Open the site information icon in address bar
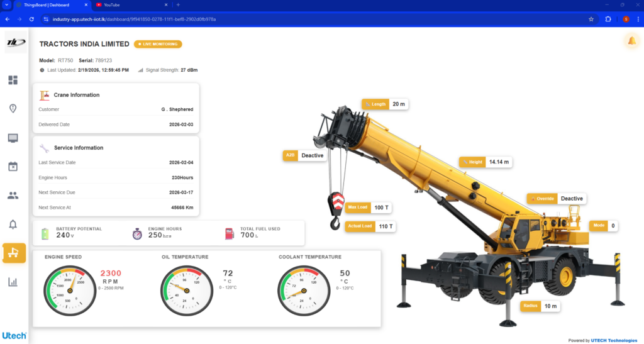Viewport: 644px width, 344px height. (46, 19)
